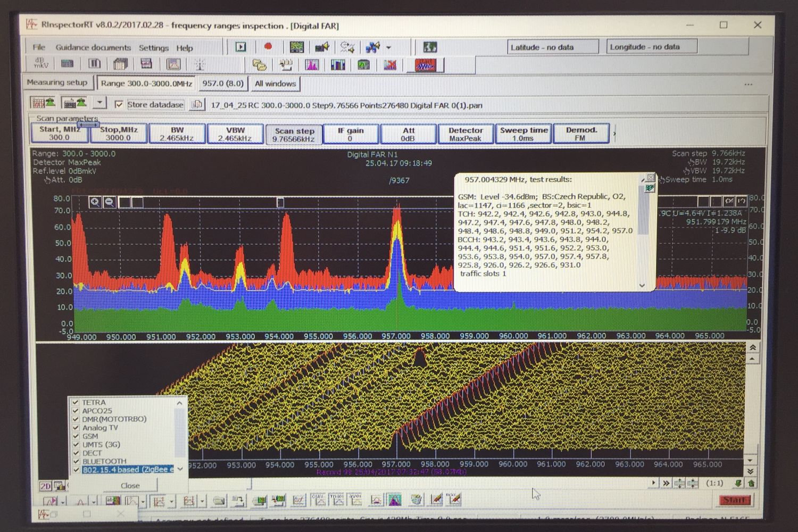
Task: Open the folders icon in second toolbar row
Action: click(x=259, y=65)
